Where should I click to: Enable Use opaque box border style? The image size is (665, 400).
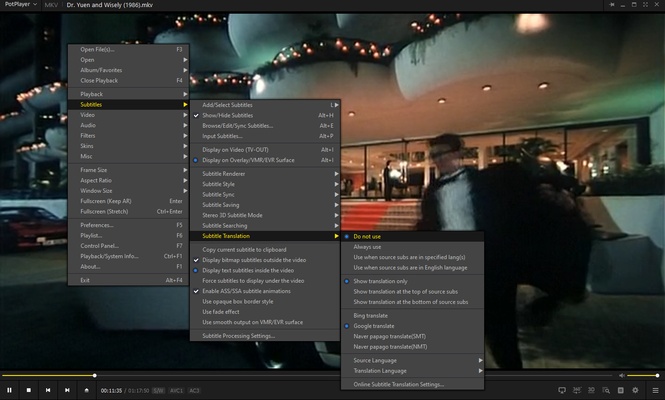(x=265, y=302)
